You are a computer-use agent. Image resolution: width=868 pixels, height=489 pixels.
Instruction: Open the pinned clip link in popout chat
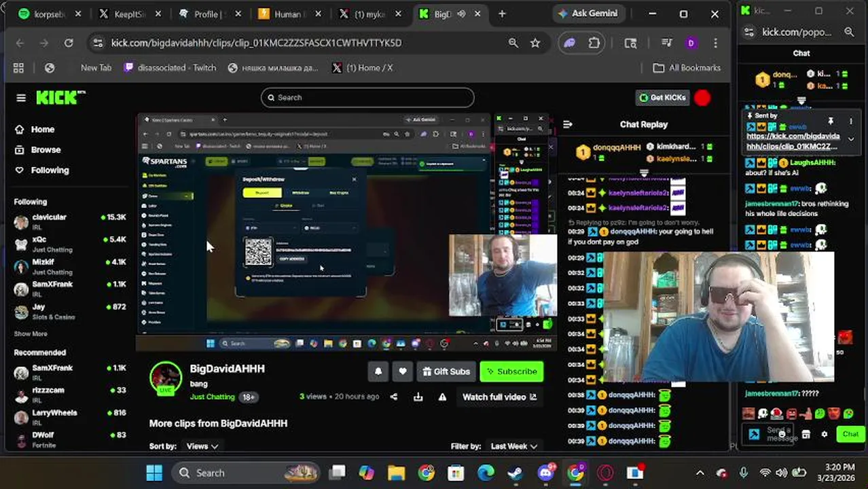(793, 141)
